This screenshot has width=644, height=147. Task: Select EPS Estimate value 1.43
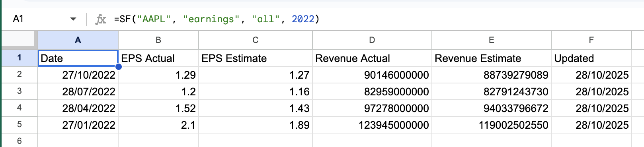(256, 108)
